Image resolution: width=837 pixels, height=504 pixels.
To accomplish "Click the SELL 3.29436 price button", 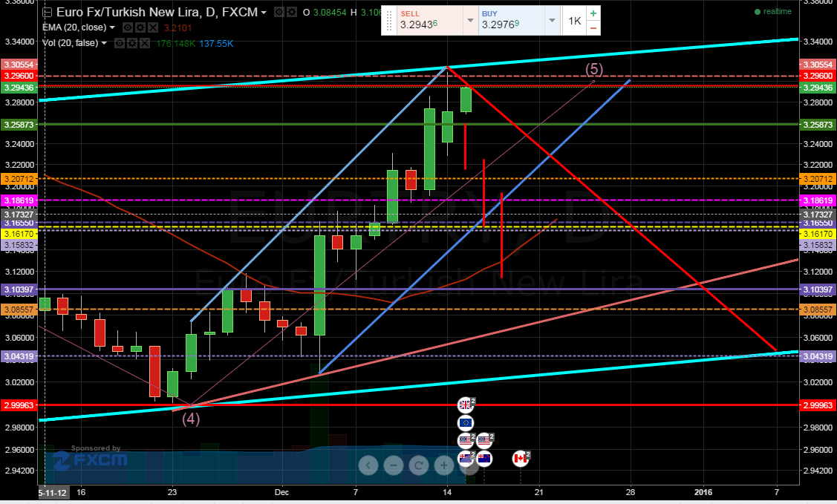I will tap(430, 21).
